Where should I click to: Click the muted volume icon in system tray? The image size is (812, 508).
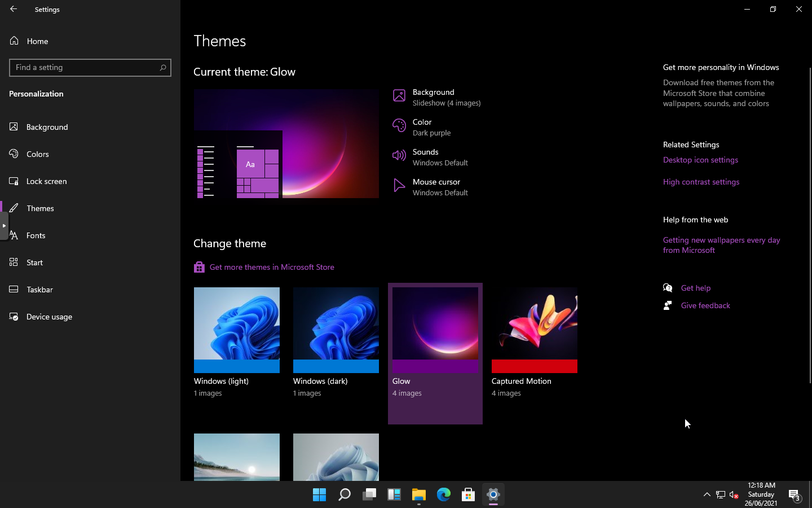[734, 494]
